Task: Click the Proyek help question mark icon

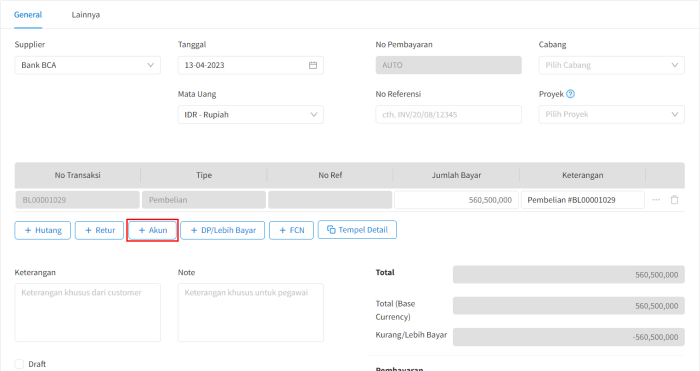Action: (x=571, y=94)
